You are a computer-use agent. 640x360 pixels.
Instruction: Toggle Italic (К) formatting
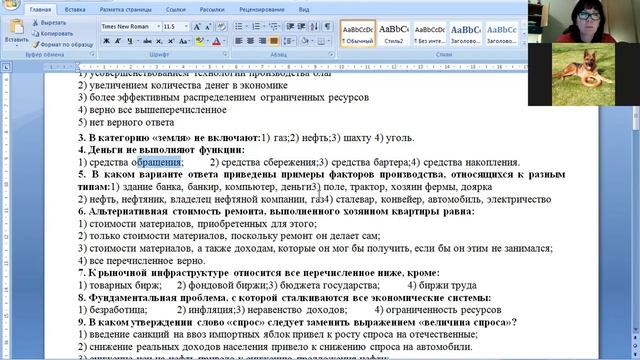(x=118, y=41)
